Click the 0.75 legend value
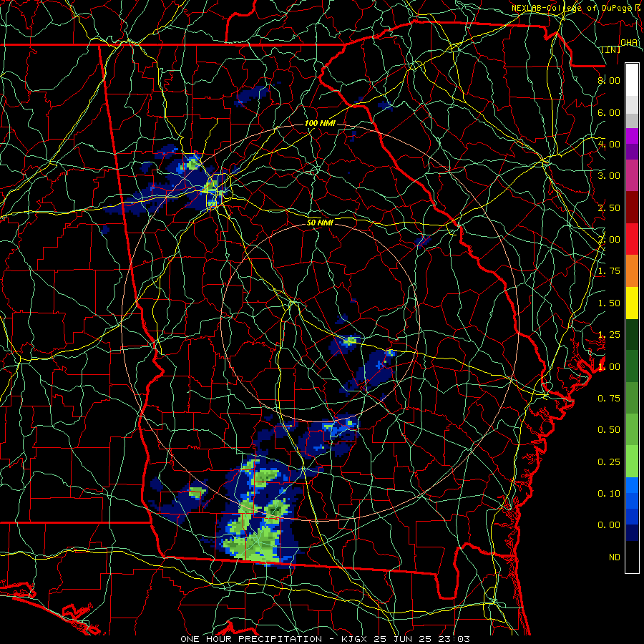Viewport: 644px width, 644px height. [x=609, y=399]
